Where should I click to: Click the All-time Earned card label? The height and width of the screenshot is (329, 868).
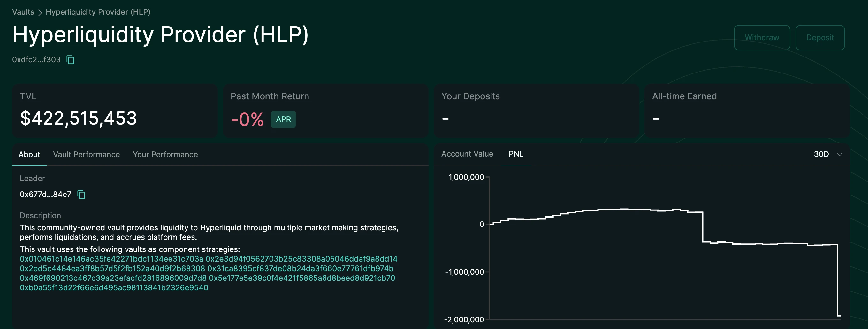coord(684,96)
